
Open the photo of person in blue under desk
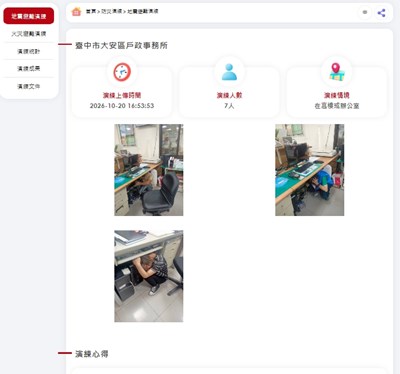tap(310, 170)
